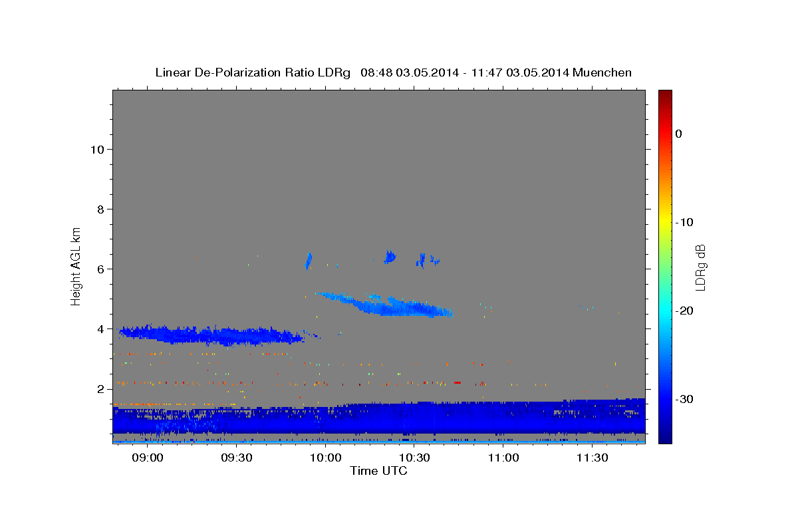
Task: Click the 'Muenchen' location in title
Action: pyautogui.click(x=603, y=72)
